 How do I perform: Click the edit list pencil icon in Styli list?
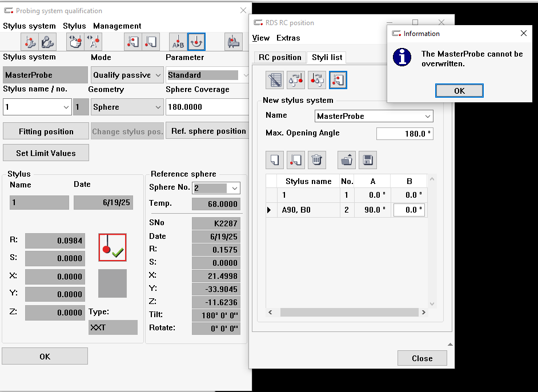275,80
